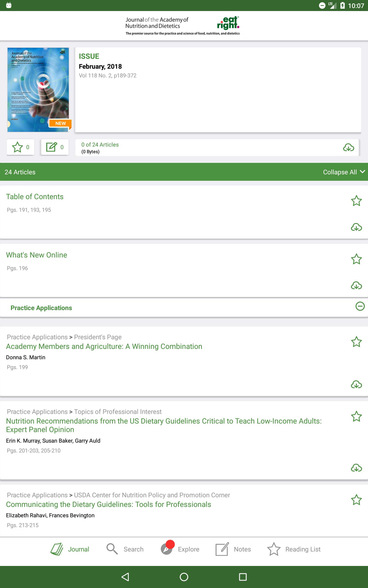This screenshot has width=368, height=588.
Task: Download Academy Members and Agriculture article
Action: (356, 384)
